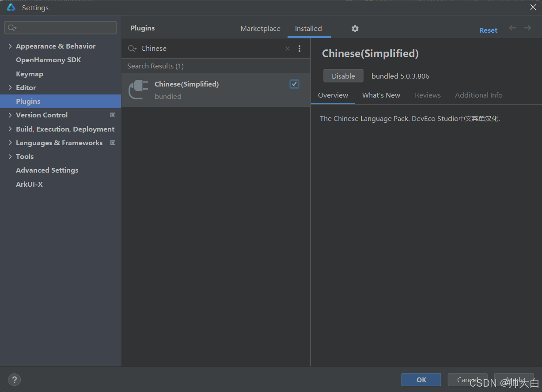This screenshot has height=392, width=542.
Task: Click the Plugins heading label
Action: pos(143,28)
